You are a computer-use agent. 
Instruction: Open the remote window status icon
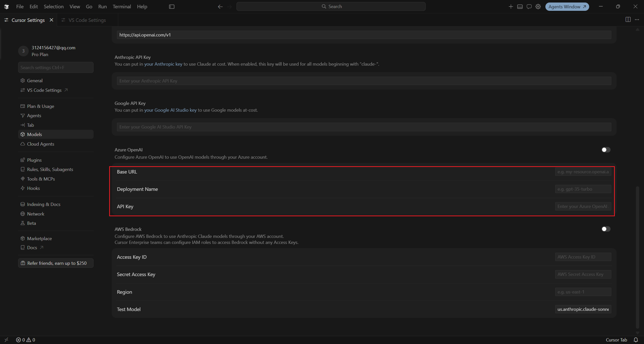(6, 340)
